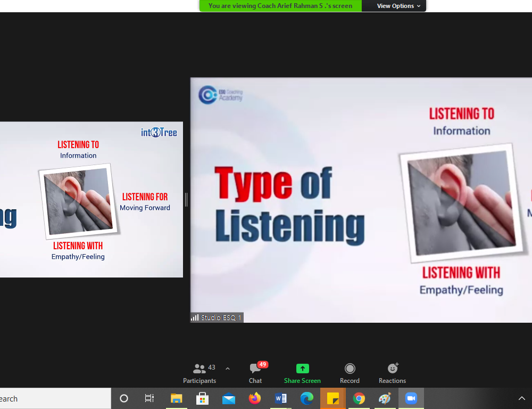Start recording with the Record button
This screenshot has width=532, height=409.
350,373
